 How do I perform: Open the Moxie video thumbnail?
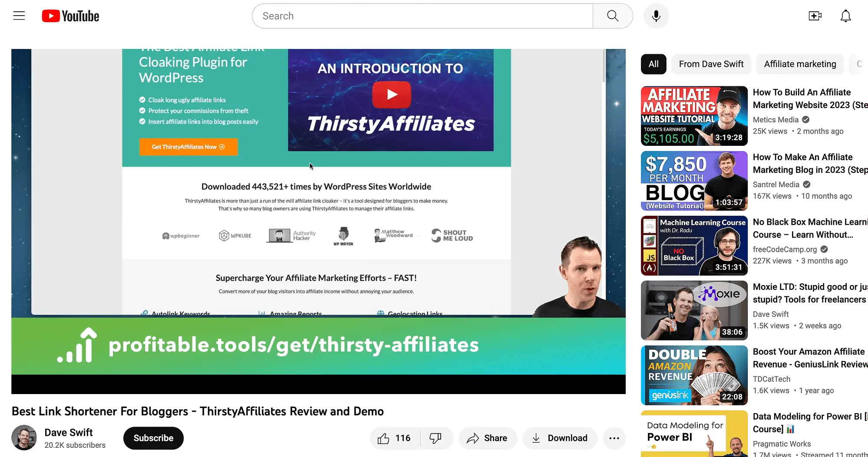(x=694, y=310)
